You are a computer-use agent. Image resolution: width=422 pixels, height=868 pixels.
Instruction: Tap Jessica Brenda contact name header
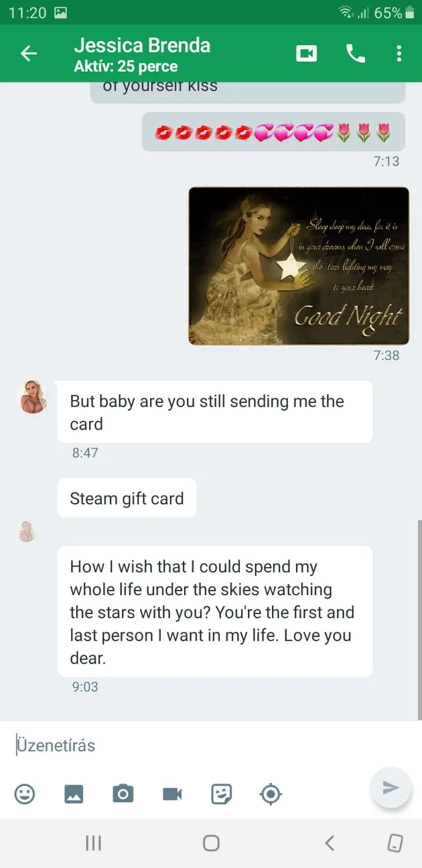coord(142,46)
